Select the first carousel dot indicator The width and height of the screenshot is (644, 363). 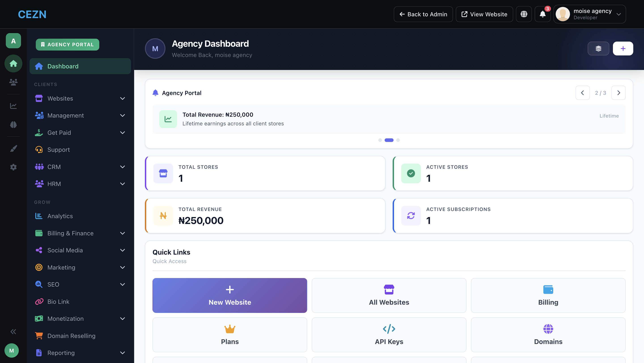380,140
